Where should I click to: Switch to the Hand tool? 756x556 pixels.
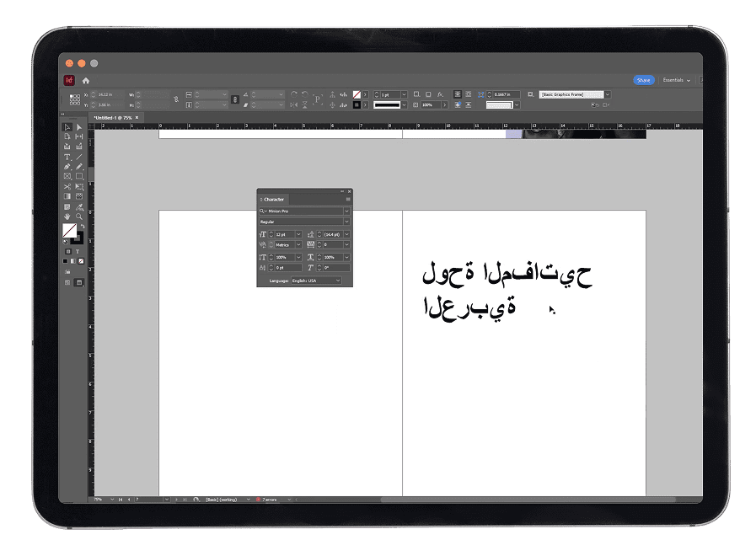pyautogui.click(x=67, y=217)
